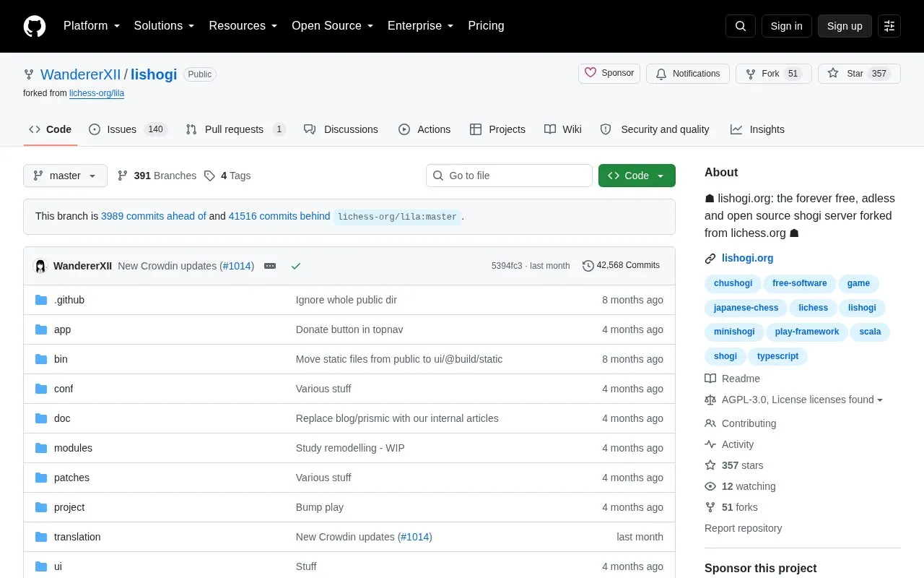The width and height of the screenshot is (924, 578).
Task: Open the appearance settings icon in the header
Action: [889, 26]
